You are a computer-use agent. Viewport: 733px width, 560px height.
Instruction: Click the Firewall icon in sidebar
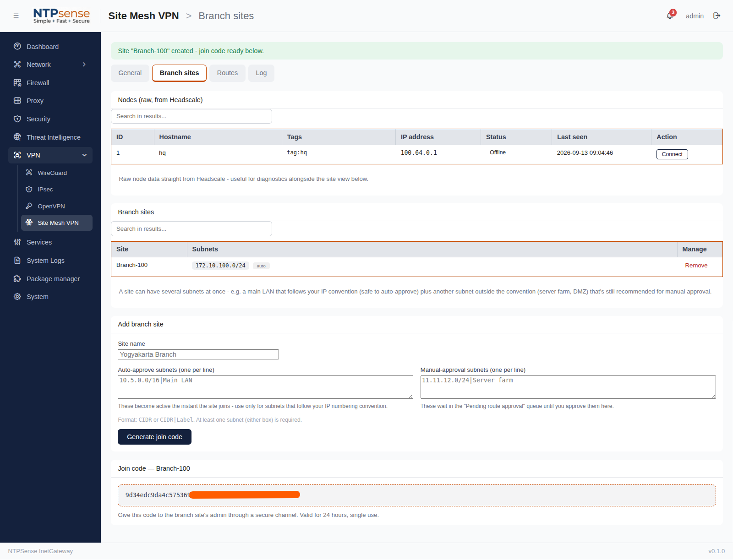coord(17,83)
